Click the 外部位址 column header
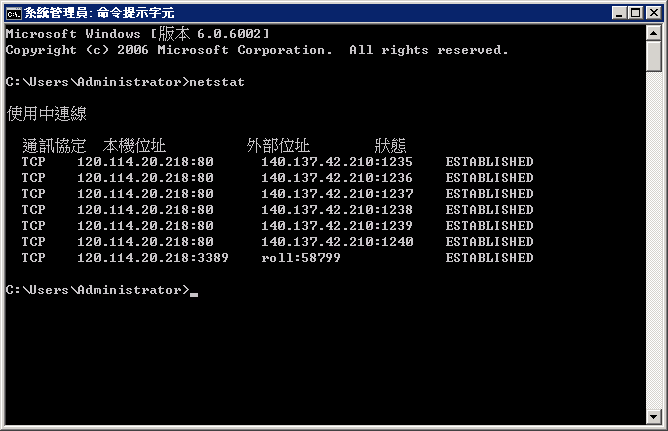The width and height of the screenshot is (668, 431). coord(278,146)
